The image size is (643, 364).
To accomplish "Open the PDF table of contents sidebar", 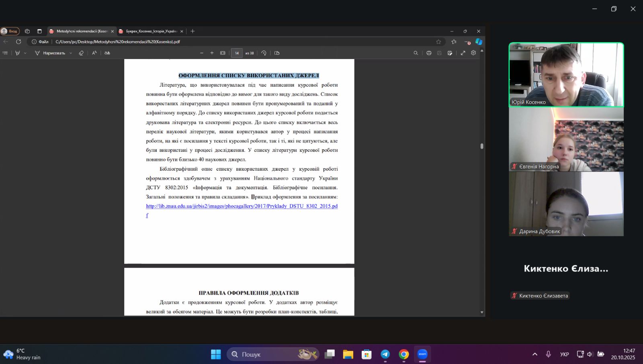I will [5, 53].
